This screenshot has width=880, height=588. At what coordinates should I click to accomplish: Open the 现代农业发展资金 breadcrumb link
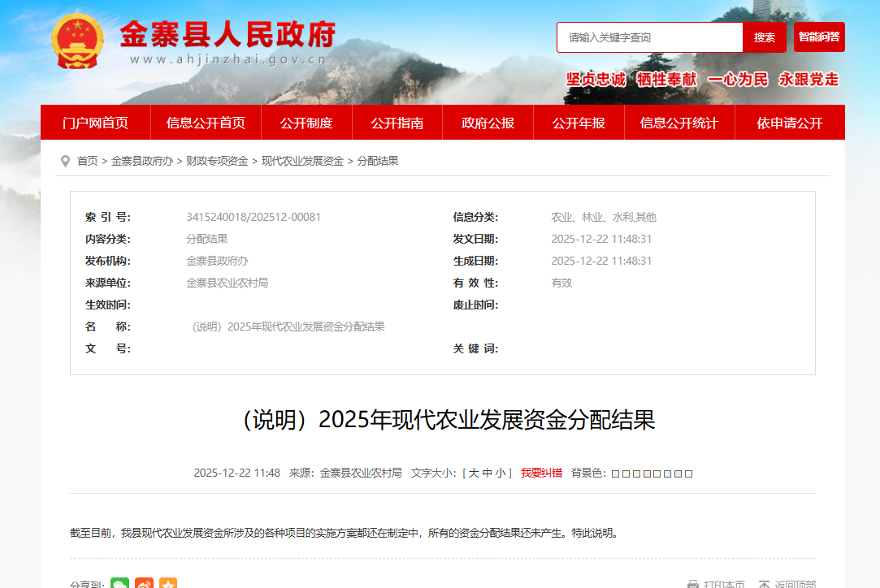point(302,161)
